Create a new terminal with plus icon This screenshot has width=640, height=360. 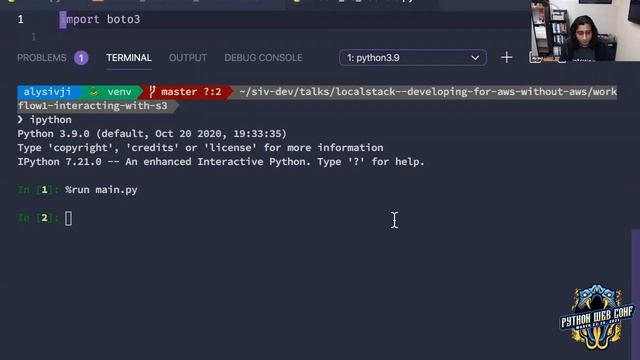click(x=507, y=58)
